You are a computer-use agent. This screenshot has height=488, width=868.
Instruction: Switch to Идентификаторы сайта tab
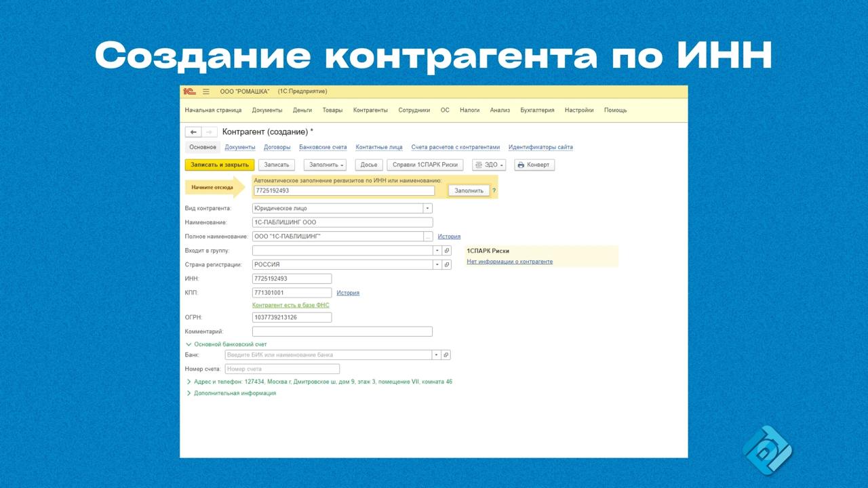pos(540,147)
